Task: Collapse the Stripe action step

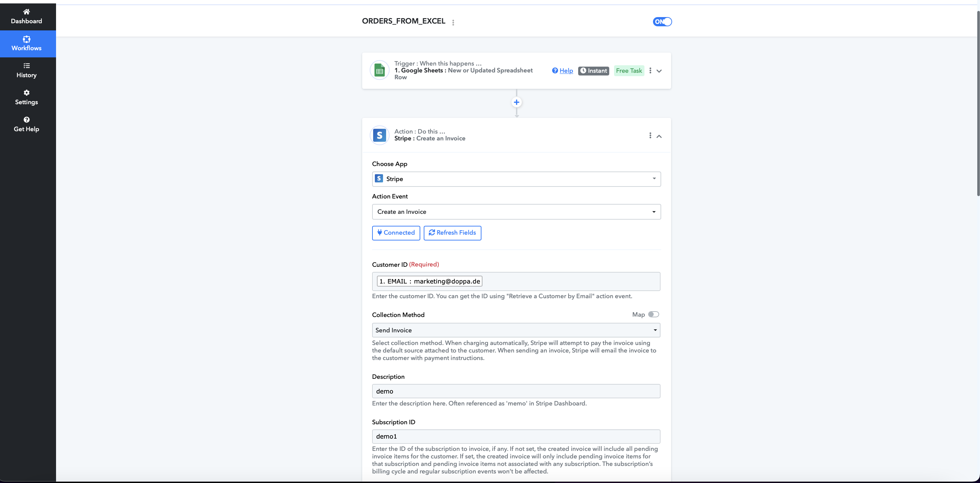Action: [659, 136]
